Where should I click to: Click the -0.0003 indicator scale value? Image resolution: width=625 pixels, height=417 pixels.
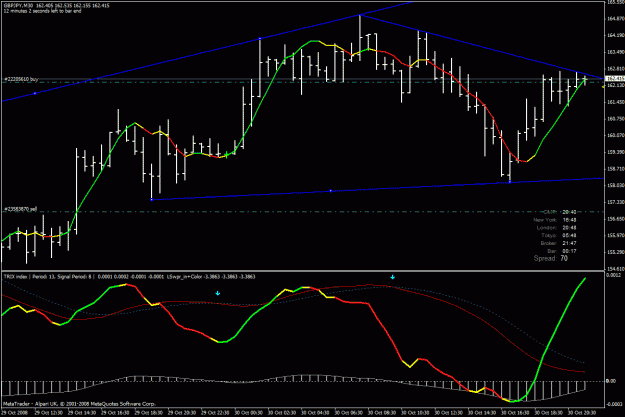tap(613, 404)
